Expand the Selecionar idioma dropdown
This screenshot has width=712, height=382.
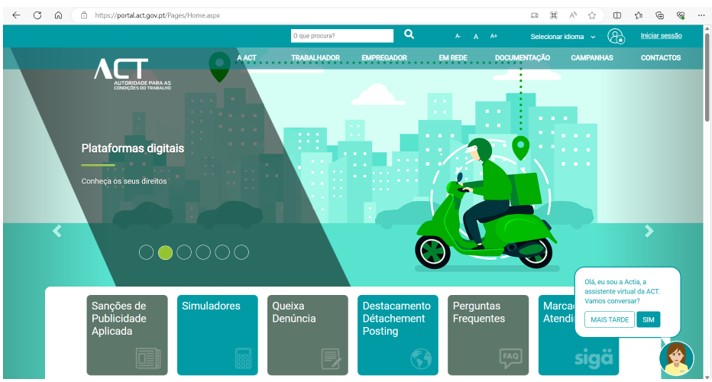pos(563,37)
